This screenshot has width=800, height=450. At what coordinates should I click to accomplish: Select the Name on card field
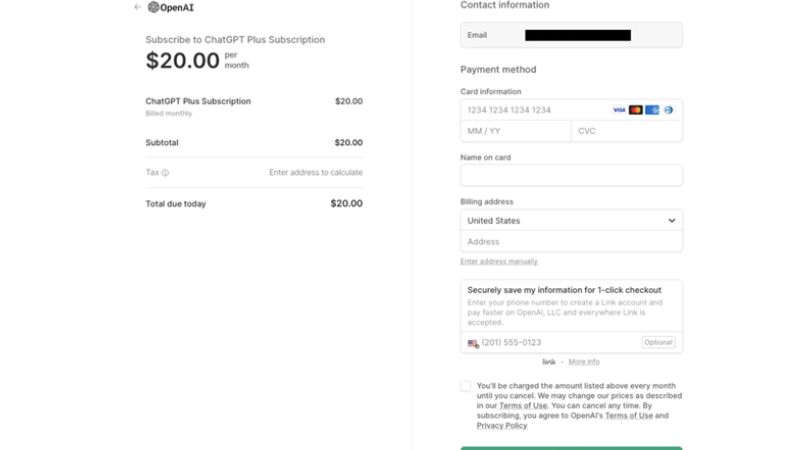click(x=571, y=175)
